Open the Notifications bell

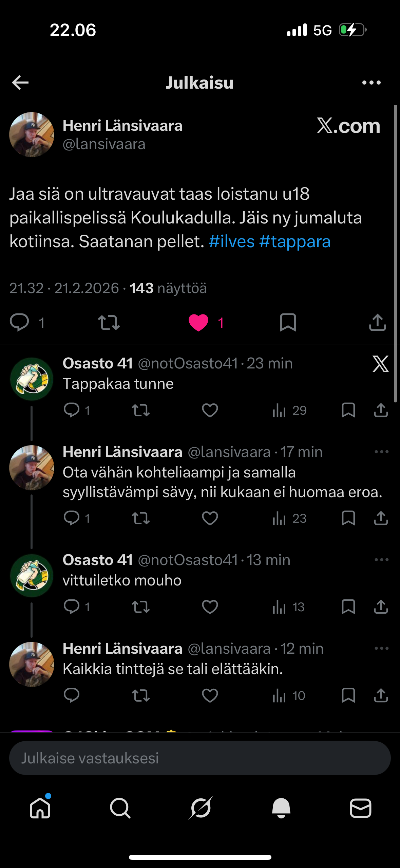coord(281,808)
